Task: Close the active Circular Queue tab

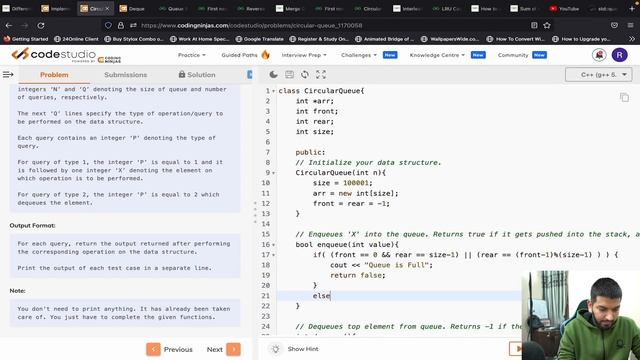Action: [107, 8]
